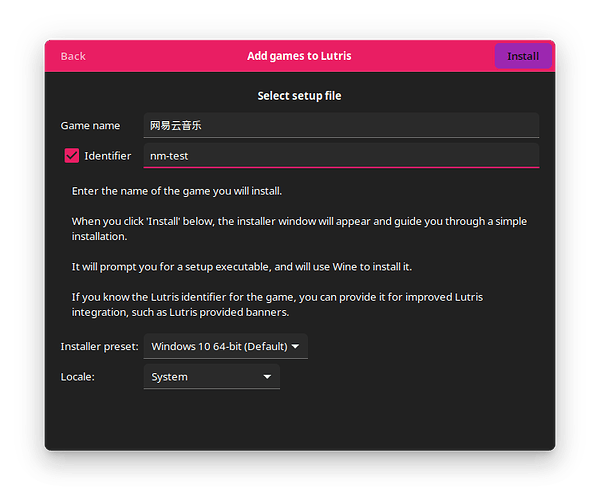Click the Installer preset label

[99, 346]
